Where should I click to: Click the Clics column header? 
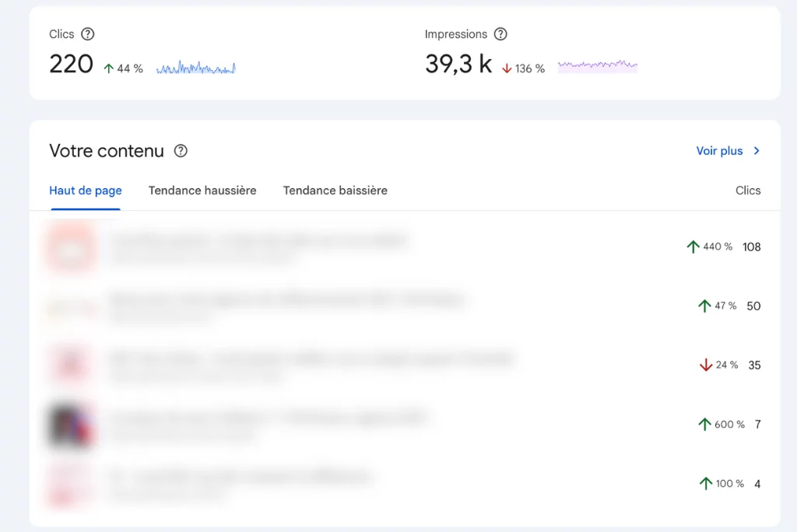747,191
